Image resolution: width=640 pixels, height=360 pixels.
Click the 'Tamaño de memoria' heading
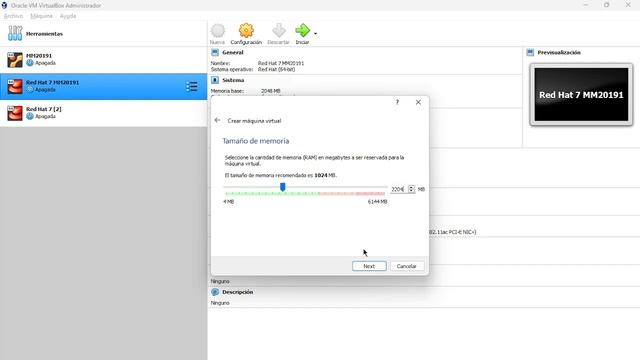[256, 141]
